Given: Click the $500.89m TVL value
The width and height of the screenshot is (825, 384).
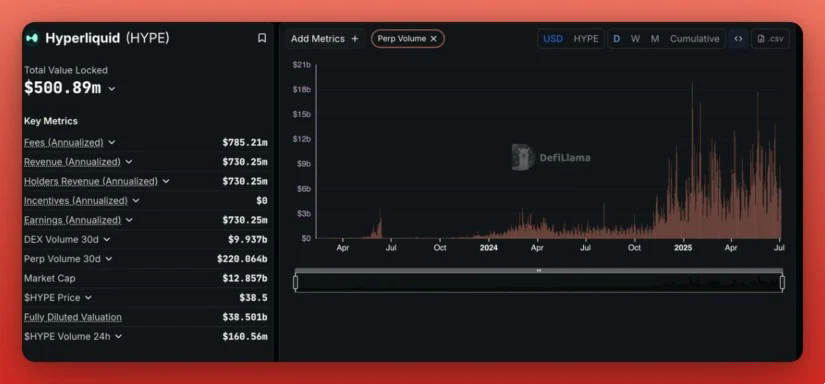Looking at the screenshot, I should coord(62,88).
